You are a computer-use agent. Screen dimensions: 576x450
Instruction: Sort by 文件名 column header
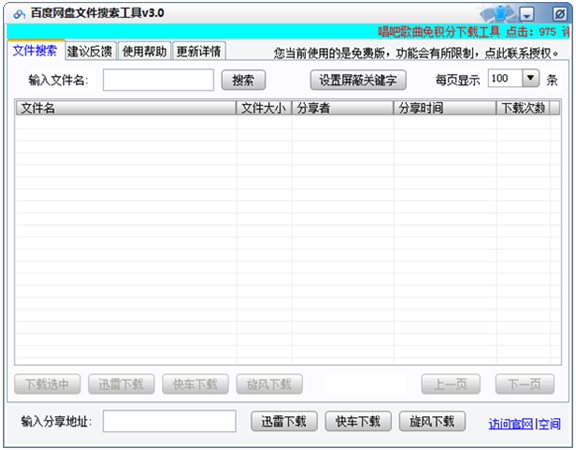click(126, 108)
